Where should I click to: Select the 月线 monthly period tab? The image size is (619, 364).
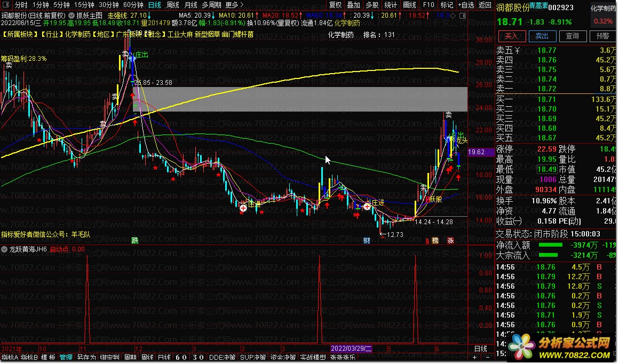[x=191, y=5]
